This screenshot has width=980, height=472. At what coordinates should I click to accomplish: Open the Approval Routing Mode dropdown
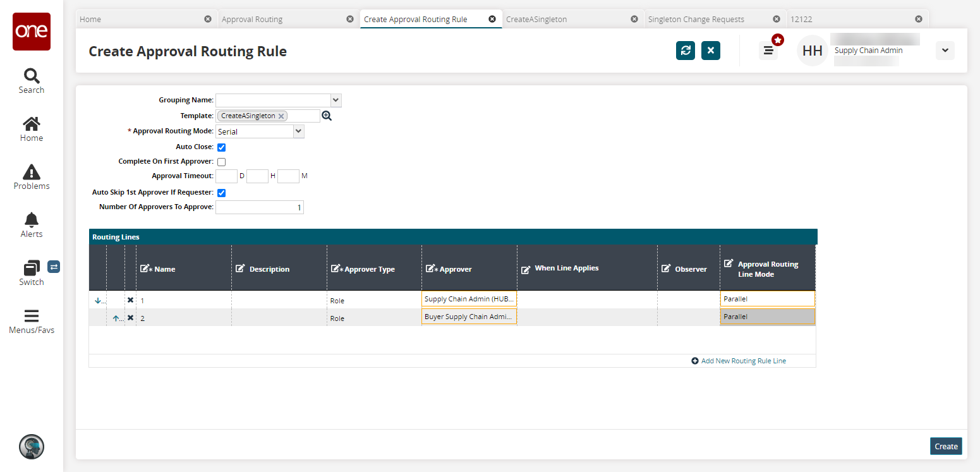298,131
